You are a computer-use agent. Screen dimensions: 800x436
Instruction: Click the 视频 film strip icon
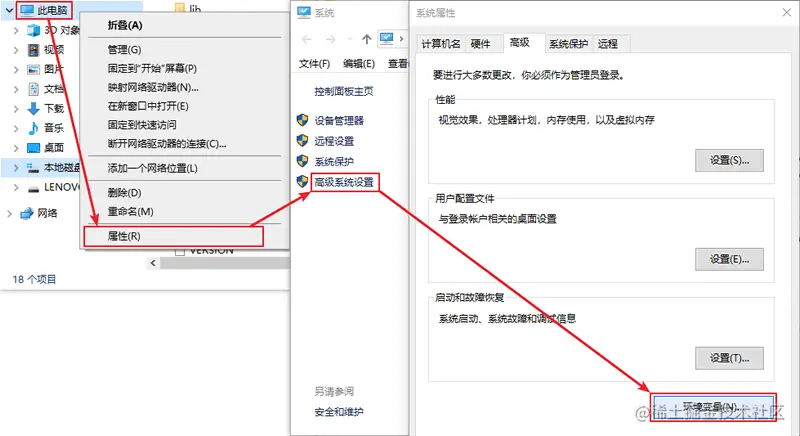(34, 50)
